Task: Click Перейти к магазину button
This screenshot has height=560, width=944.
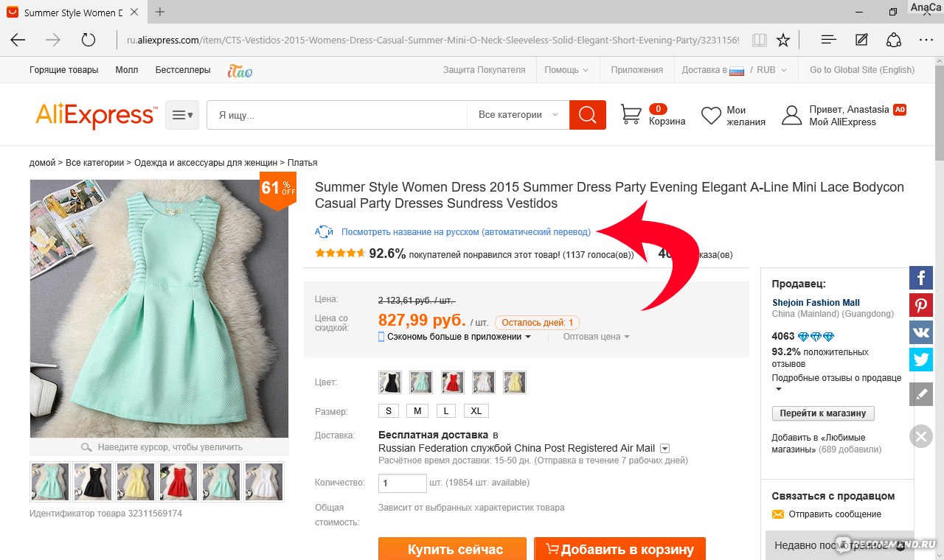Action: [823, 413]
